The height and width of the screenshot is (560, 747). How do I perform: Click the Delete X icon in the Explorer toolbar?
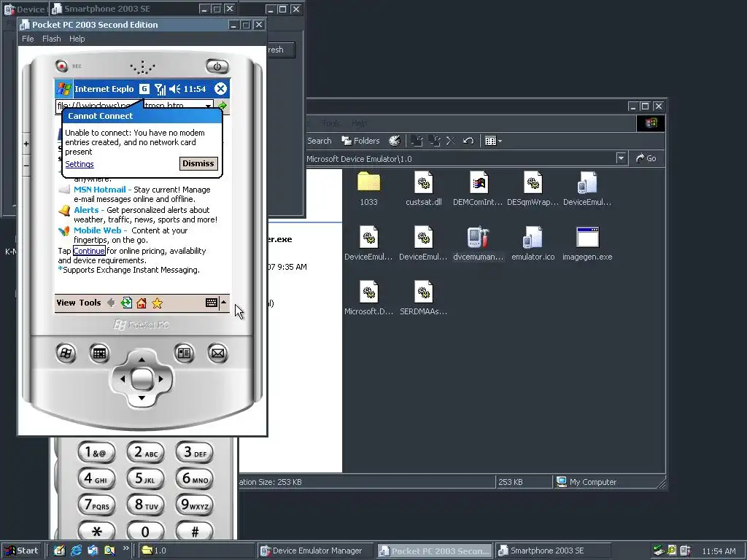pos(451,141)
